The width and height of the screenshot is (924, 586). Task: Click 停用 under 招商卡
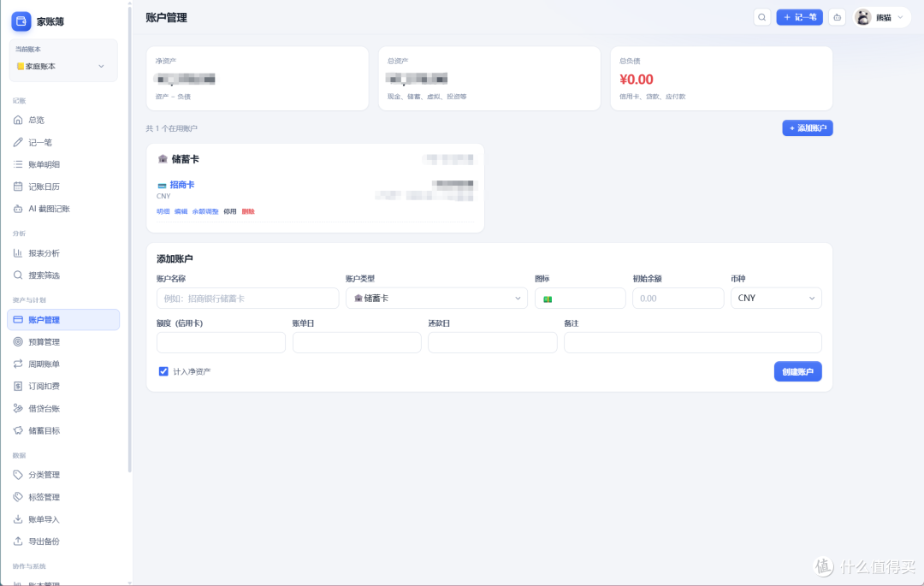(x=230, y=211)
